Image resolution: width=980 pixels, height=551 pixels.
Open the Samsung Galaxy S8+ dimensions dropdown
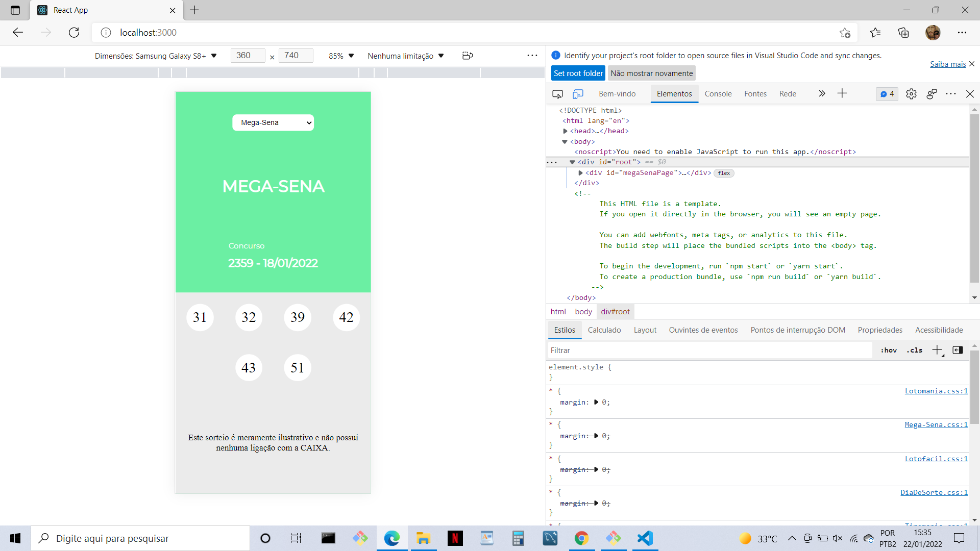click(156, 56)
